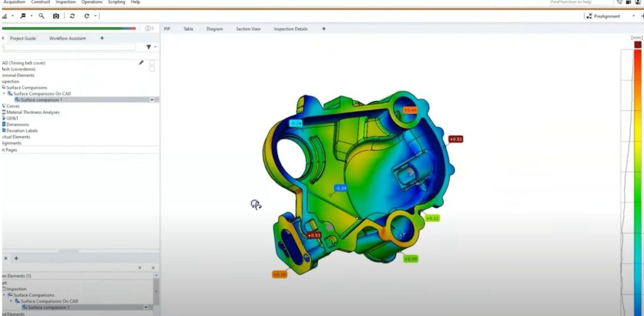Select the Curves tree item

13,106
